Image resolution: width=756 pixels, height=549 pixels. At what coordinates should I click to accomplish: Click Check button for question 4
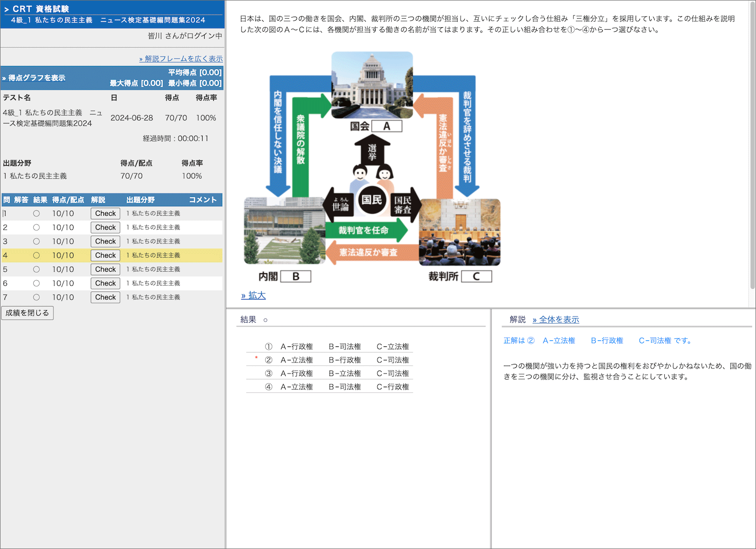[x=105, y=255]
